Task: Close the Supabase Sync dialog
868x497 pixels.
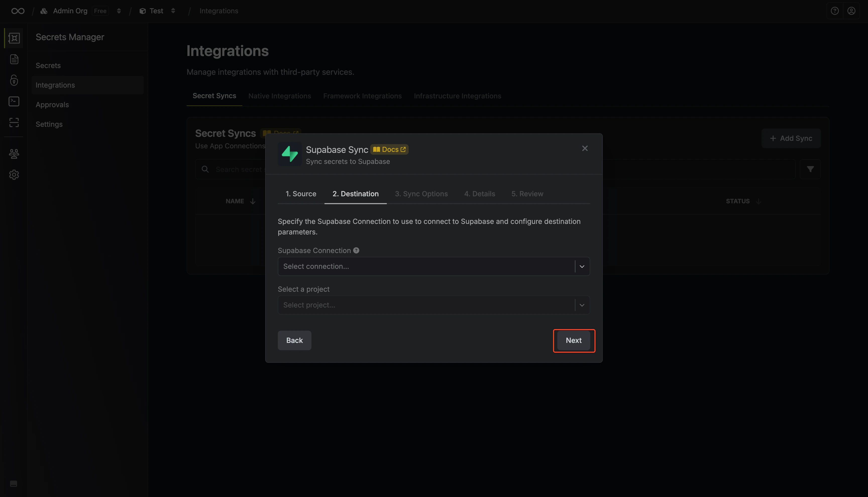Action: (585, 148)
